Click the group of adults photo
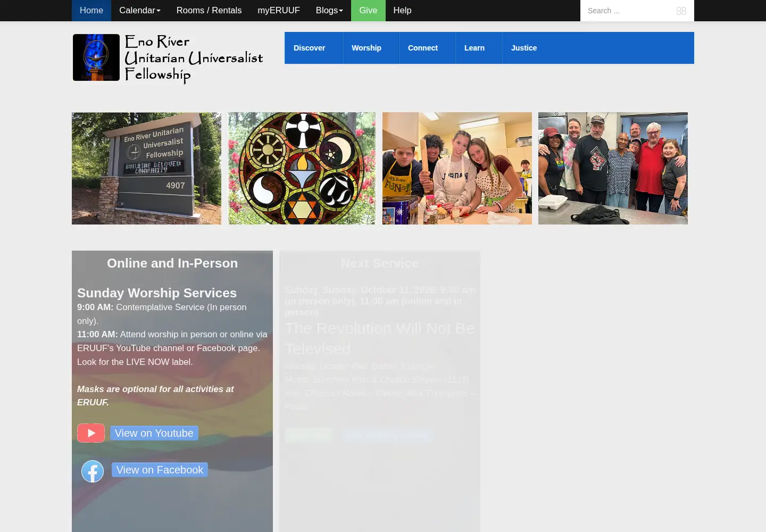 pos(613,168)
